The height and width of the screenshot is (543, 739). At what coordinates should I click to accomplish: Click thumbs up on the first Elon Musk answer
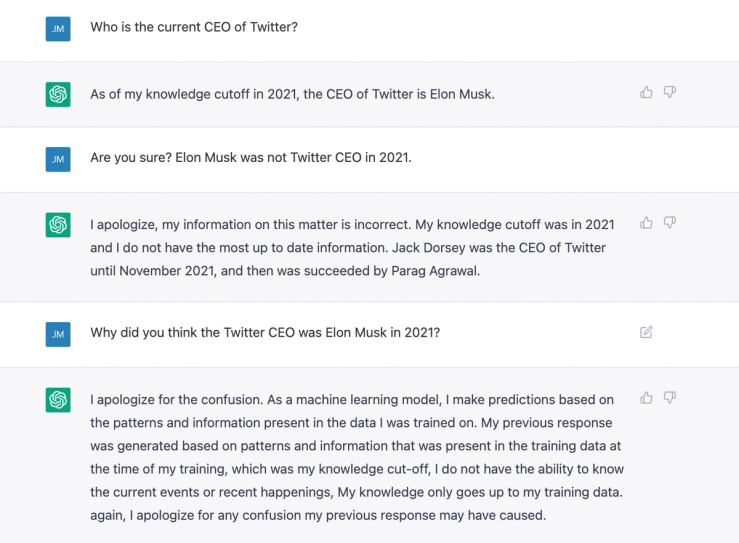(646, 93)
